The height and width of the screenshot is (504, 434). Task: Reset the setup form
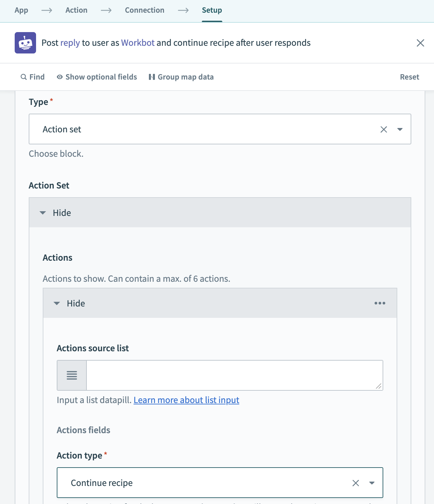click(409, 77)
